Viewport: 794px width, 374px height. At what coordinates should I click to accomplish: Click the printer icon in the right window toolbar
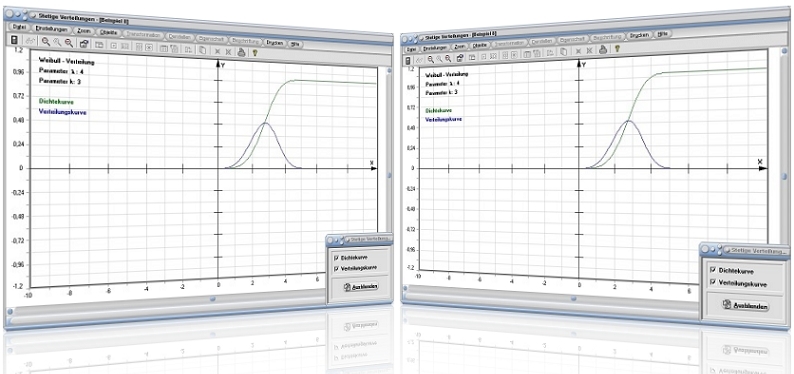[603, 50]
